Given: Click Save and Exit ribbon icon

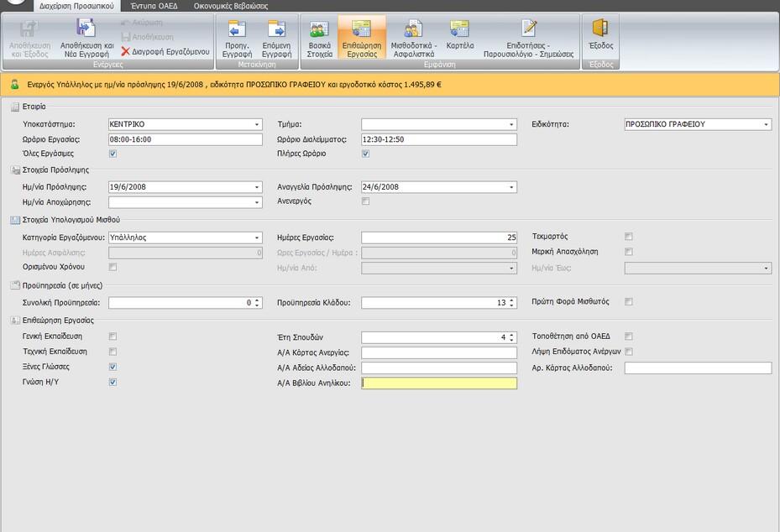Looking at the screenshot, I should pyautogui.click(x=29, y=29).
